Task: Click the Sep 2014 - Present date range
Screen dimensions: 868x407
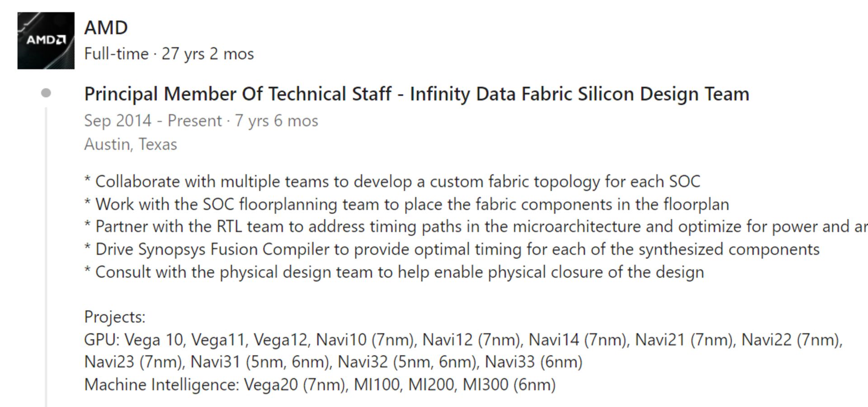Action: click(201, 121)
